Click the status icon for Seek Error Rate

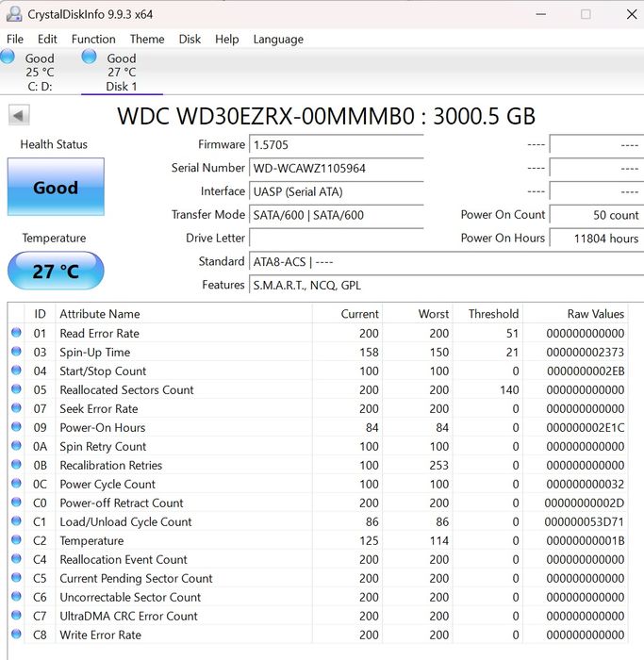click(16, 408)
